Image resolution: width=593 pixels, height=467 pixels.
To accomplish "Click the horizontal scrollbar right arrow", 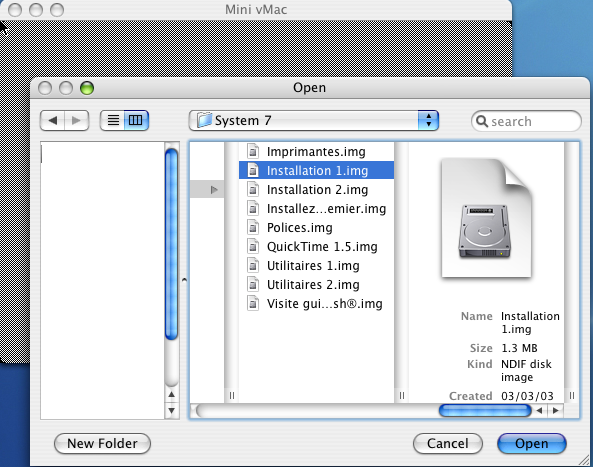I will (x=556, y=410).
